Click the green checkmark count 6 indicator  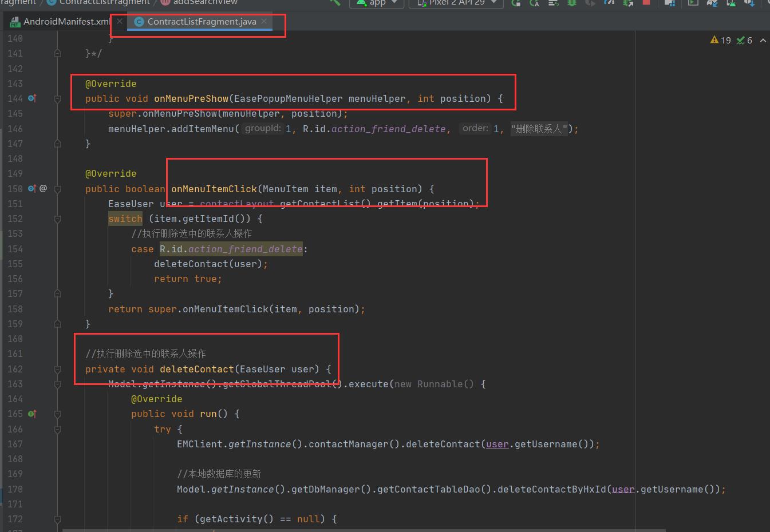coord(744,40)
